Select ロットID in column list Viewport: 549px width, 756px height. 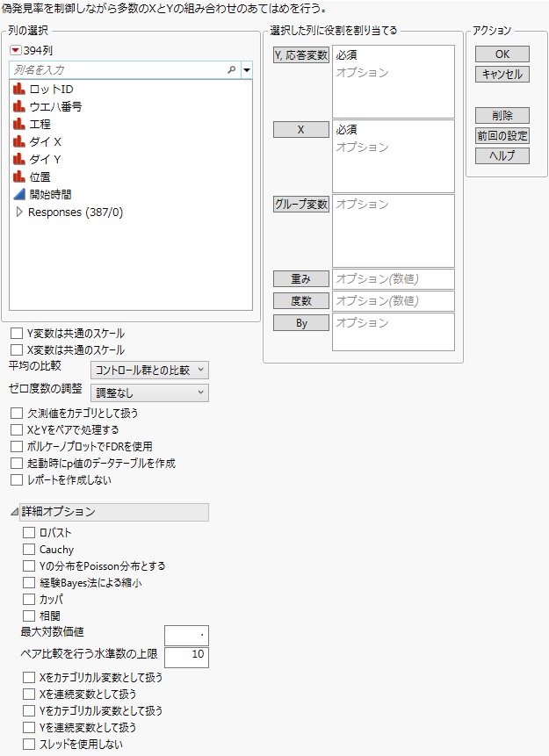(x=51, y=90)
